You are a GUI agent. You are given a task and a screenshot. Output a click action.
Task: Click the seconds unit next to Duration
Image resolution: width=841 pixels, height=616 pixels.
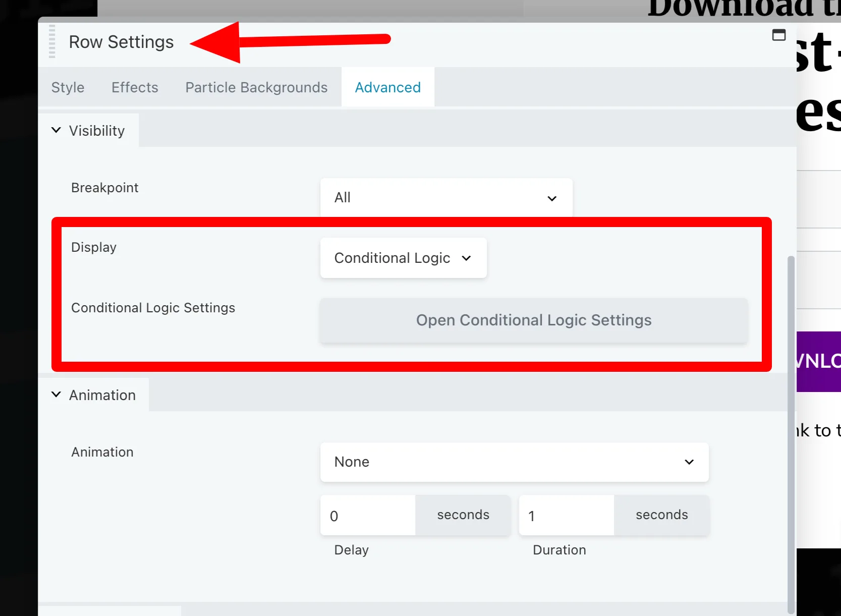click(662, 515)
